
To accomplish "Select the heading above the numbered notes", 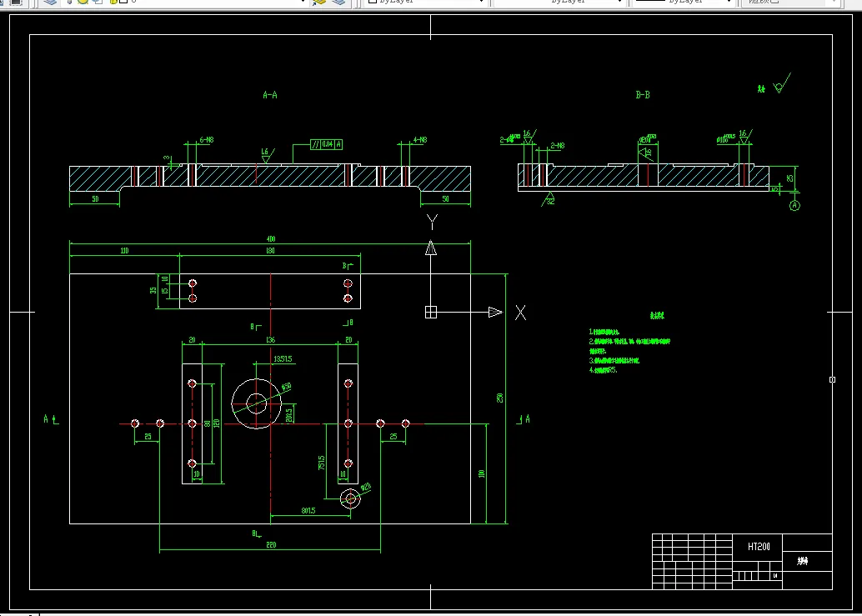I will 657,315.
